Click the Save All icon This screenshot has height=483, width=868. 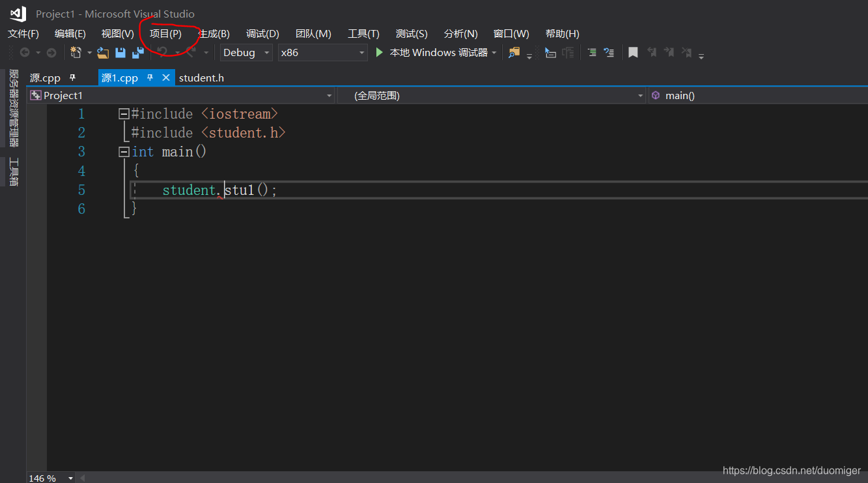[138, 53]
